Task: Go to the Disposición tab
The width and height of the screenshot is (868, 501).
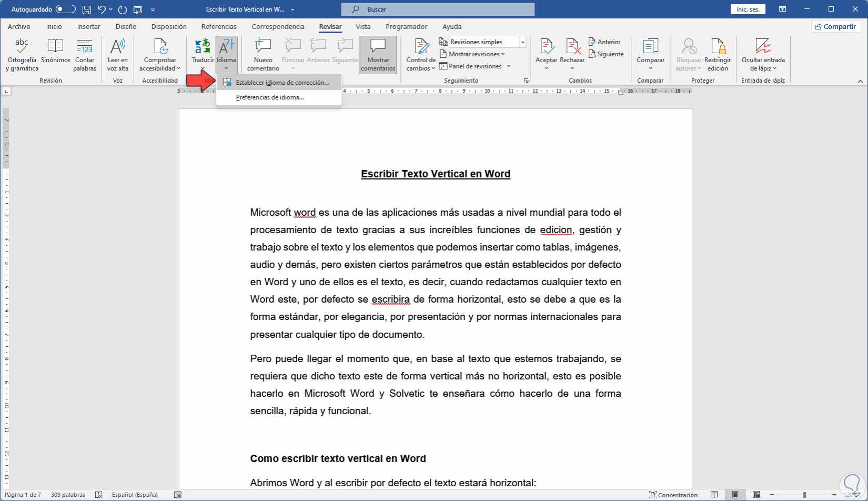Action: (169, 26)
